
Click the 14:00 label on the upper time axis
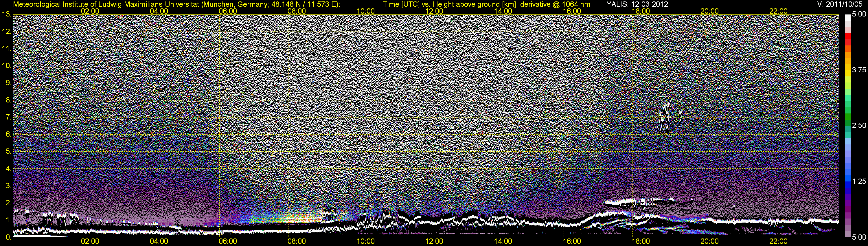(503, 11)
